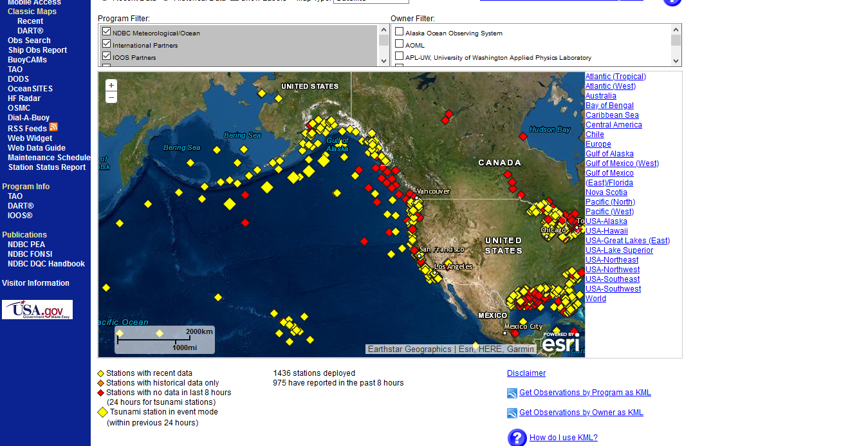Check NDBC Meteorological/Ocean program filter

point(107,32)
